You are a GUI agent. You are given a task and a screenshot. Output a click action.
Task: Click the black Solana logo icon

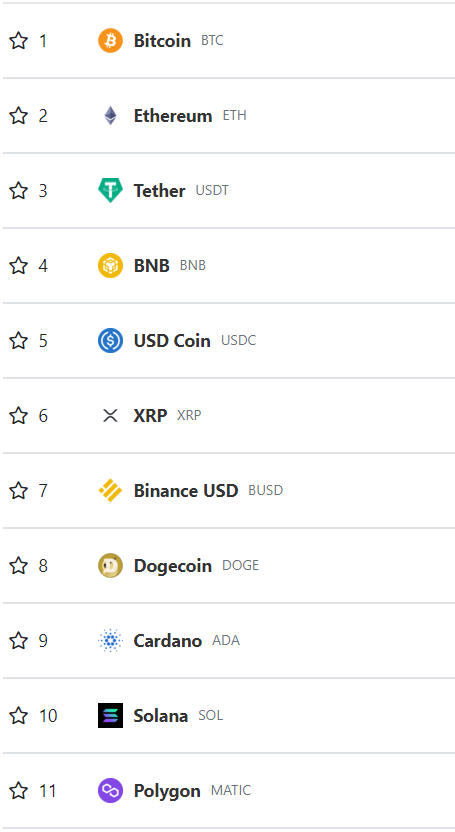coord(110,715)
